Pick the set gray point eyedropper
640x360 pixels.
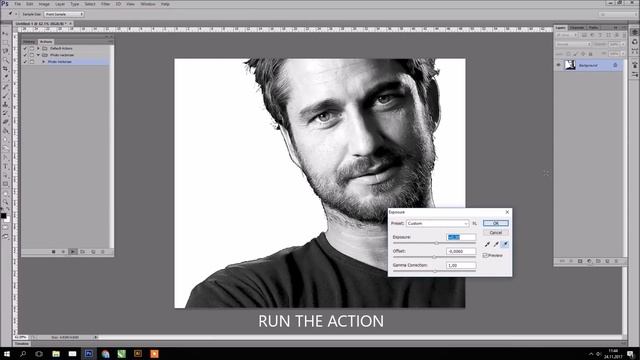(496, 244)
